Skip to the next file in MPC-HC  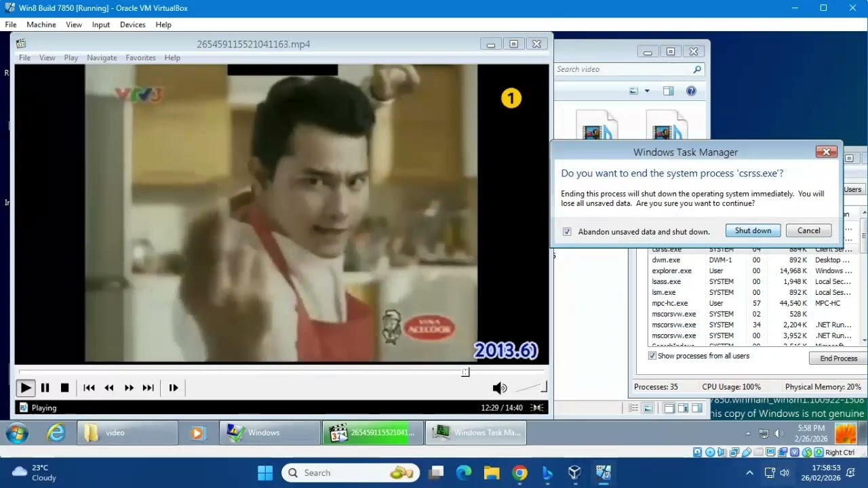pos(149,388)
